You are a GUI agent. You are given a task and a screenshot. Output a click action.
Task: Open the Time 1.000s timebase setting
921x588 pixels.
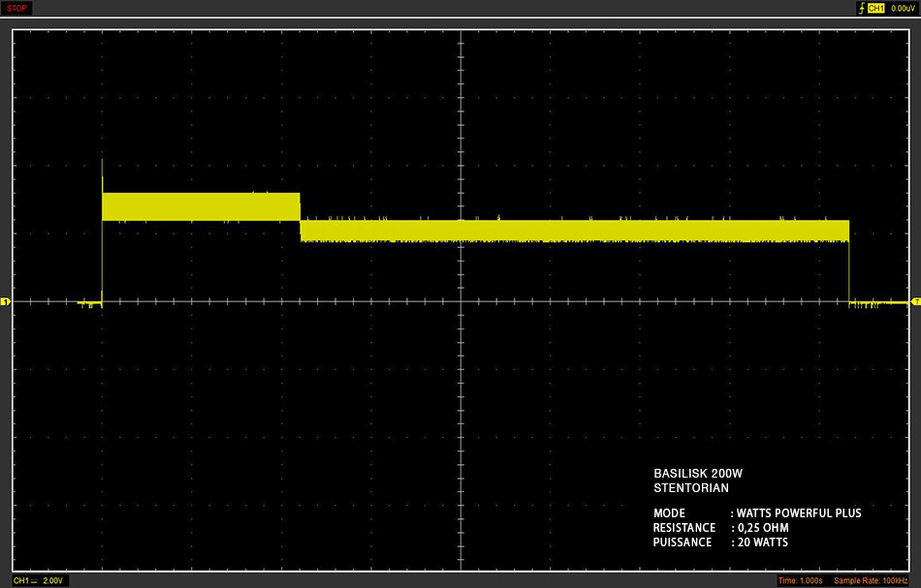point(800,580)
